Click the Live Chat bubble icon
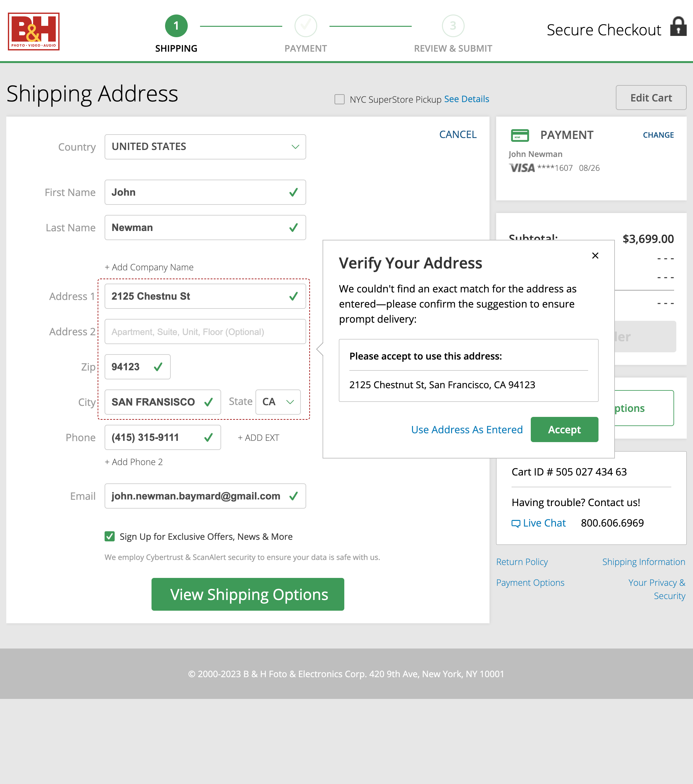693x784 pixels. [x=515, y=523]
